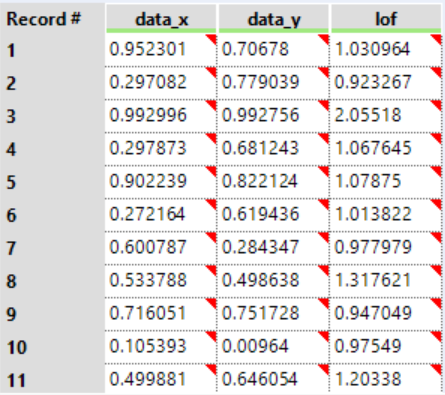Click the data_x cell 0.952301
Screen dimensions: 445x395
tap(161, 50)
